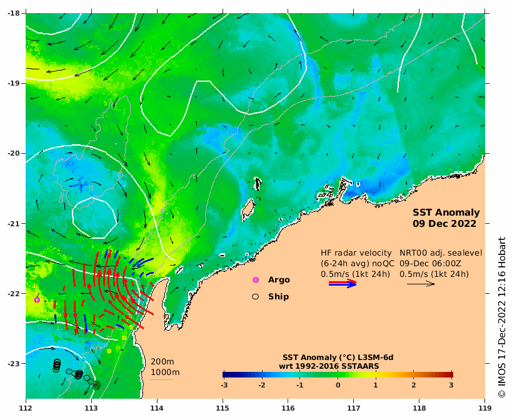Viewport: 512px width, 420px height.
Task: Click the SST anomaly color bar
Action: click(x=338, y=374)
